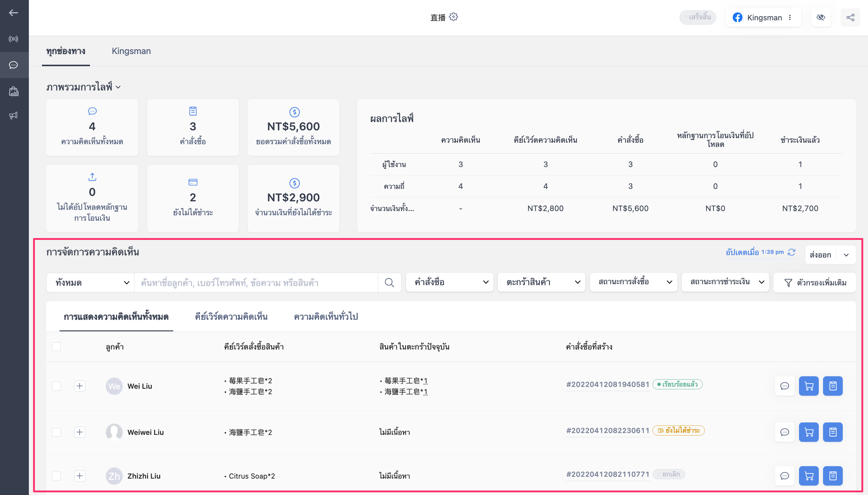Open the comments chat sidebar icon
The image size is (868, 495).
(x=14, y=65)
